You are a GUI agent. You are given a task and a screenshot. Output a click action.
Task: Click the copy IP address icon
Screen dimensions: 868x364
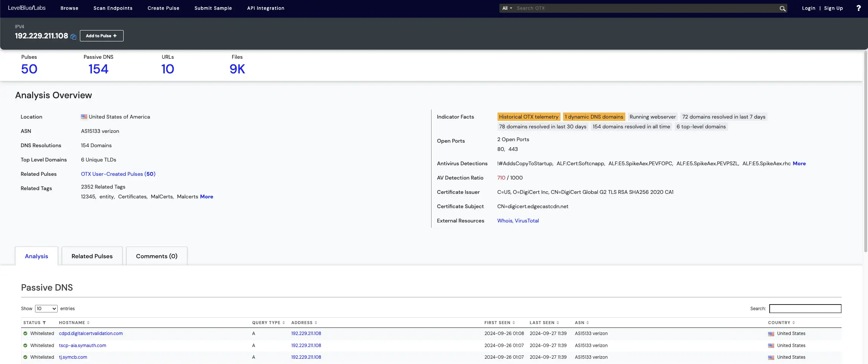(73, 37)
